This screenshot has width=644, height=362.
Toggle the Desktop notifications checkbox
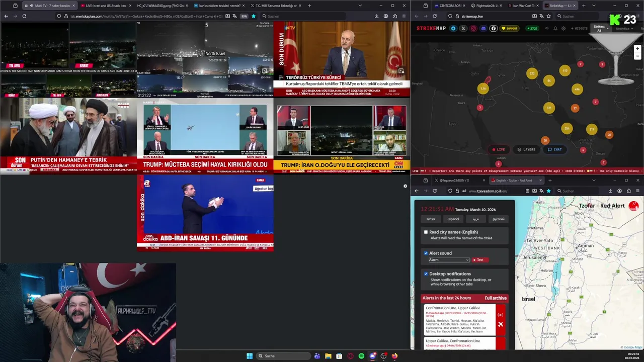(426, 274)
